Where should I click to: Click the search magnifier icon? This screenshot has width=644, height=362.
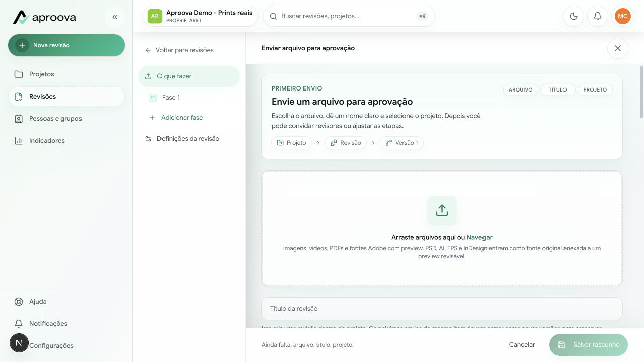tap(274, 16)
